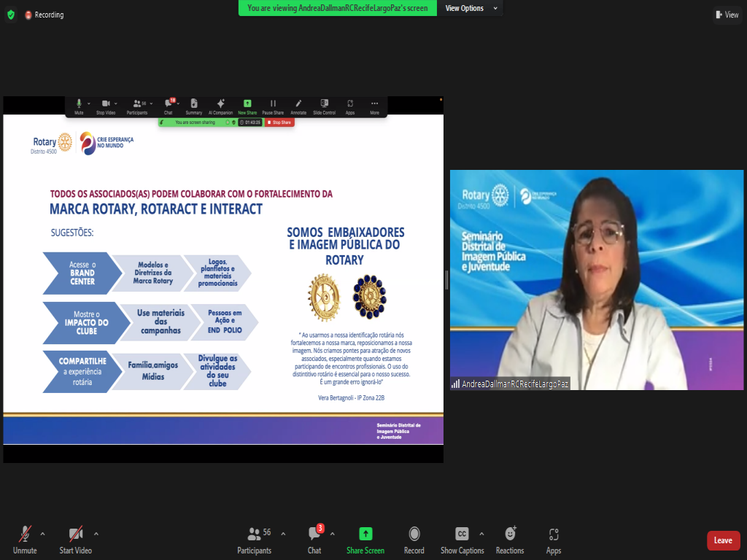Click the encryption shield icon
The height and width of the screenshot is (560, 747).
click(x=11, y=15)
